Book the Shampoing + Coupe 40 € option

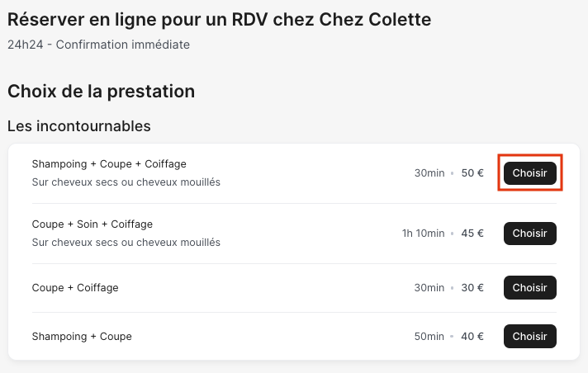tap(529, 337)
